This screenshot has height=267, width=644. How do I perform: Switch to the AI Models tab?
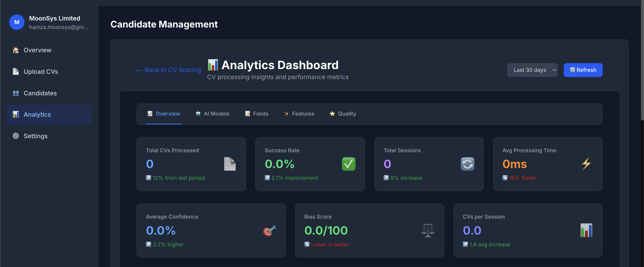pyautogui.click(x=213, y=114)
